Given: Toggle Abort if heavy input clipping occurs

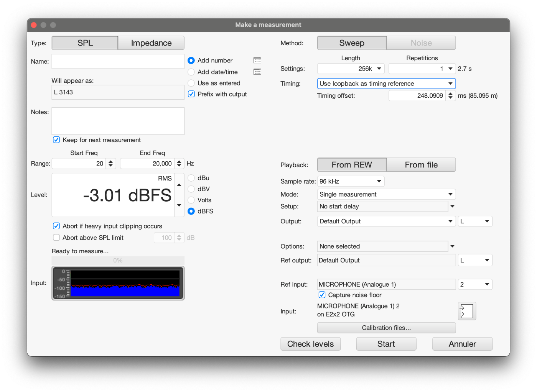Looking at the screenshot, I should pyautogui.click(x=56, y=226).
